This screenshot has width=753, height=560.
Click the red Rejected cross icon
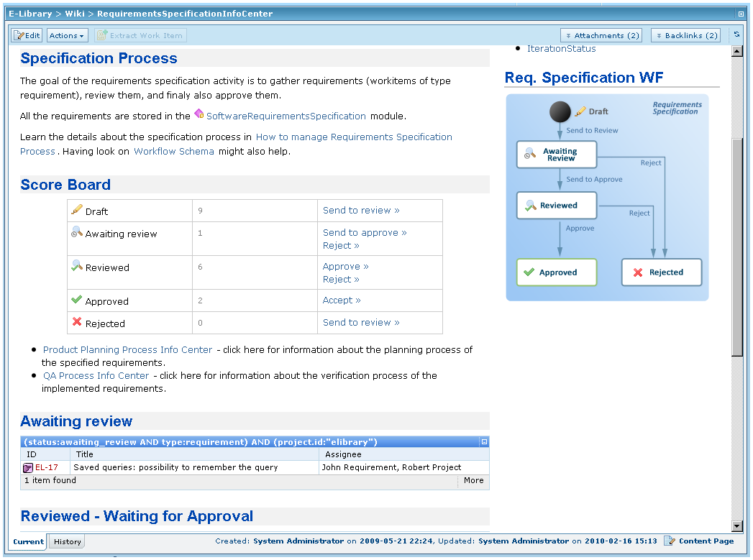point(76,323)
